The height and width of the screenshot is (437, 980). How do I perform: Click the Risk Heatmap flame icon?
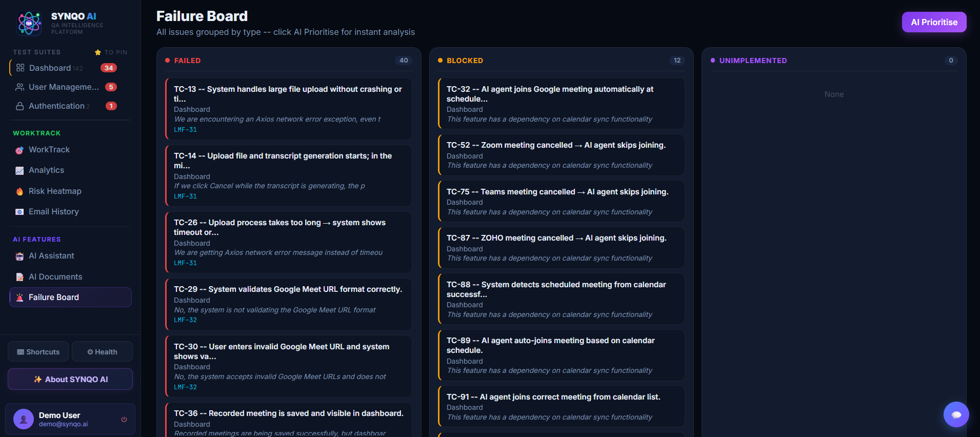[19, 191]
